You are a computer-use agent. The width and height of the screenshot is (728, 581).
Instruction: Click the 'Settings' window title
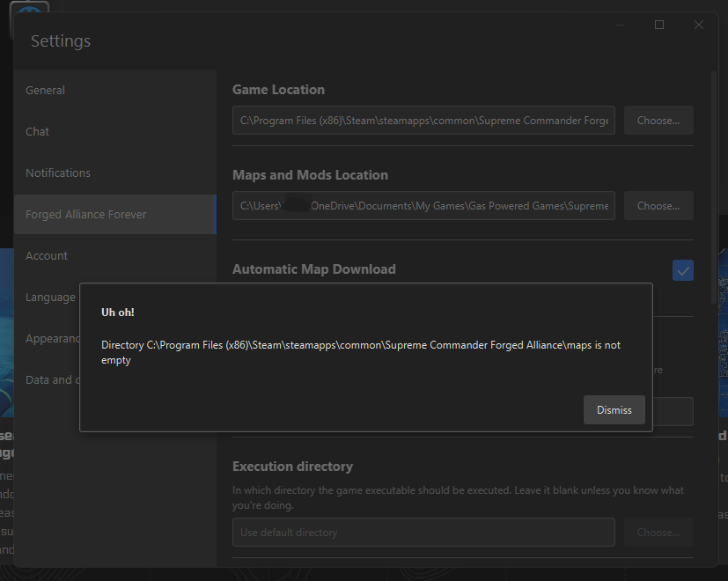pyautogui.click(x=61, y=40)
